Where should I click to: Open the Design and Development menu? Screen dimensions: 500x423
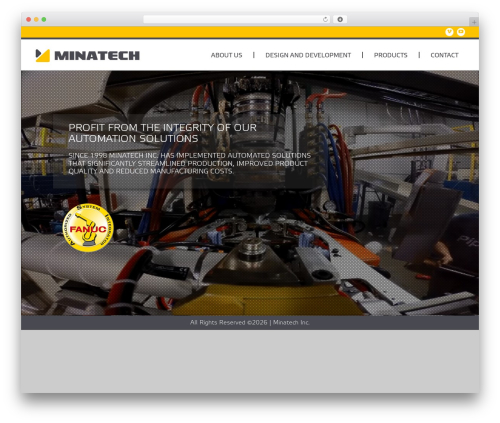click(308, 55)
